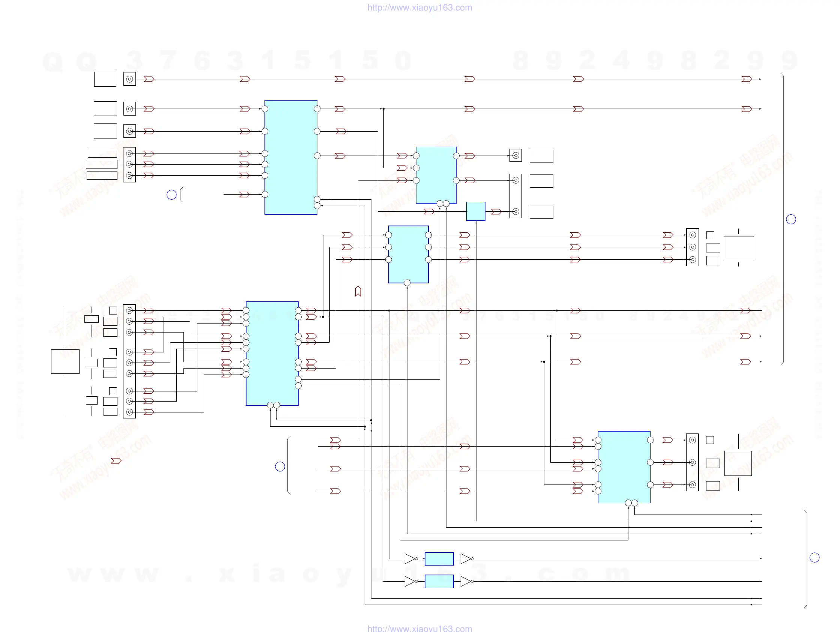Select the cyan IC block at bottom-right

[x=624, y=467]
